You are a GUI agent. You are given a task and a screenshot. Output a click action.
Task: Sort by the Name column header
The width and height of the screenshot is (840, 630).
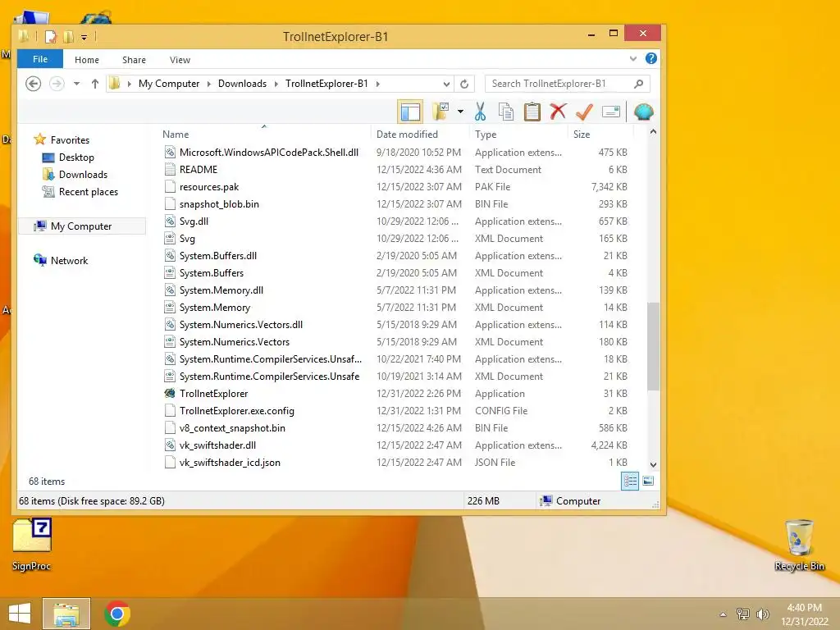point(176,135)
